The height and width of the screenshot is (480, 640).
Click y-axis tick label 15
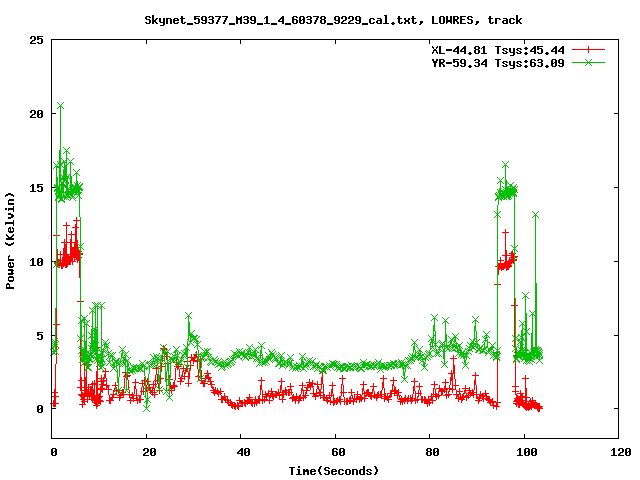tap(36, 188)
